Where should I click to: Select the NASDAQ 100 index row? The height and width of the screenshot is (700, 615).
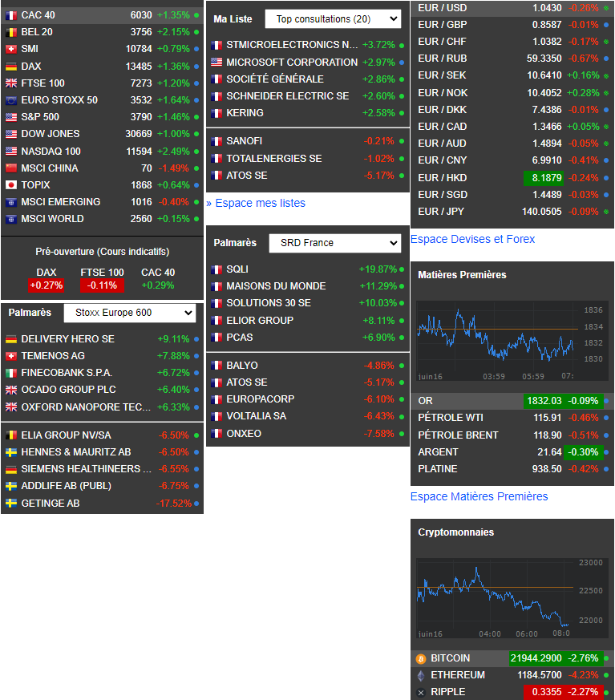[102, 152]
